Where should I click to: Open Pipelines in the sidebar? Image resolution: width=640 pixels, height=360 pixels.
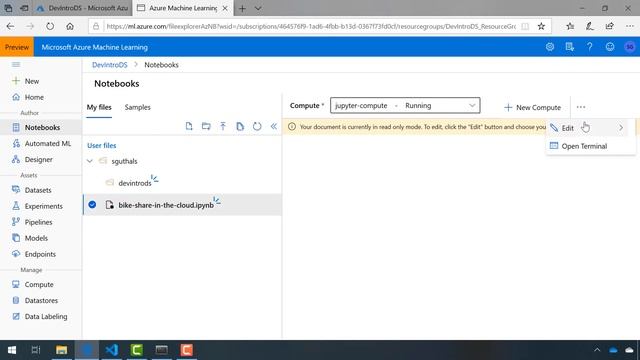32,222
